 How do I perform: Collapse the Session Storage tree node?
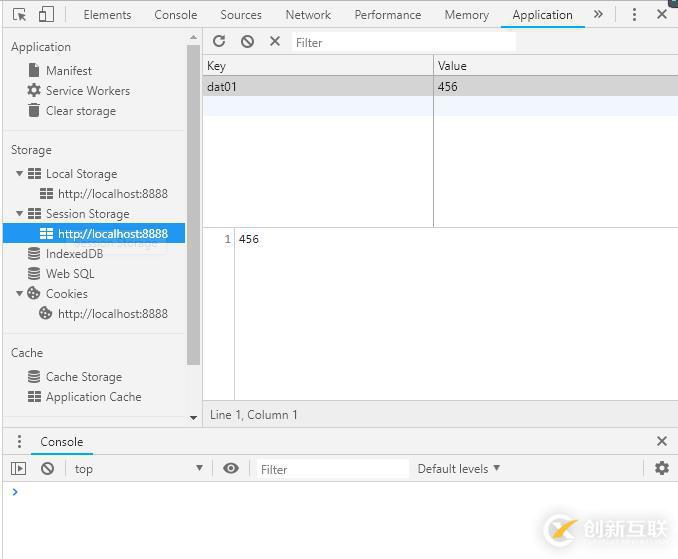pyautogui.click(x=19, y=214)
